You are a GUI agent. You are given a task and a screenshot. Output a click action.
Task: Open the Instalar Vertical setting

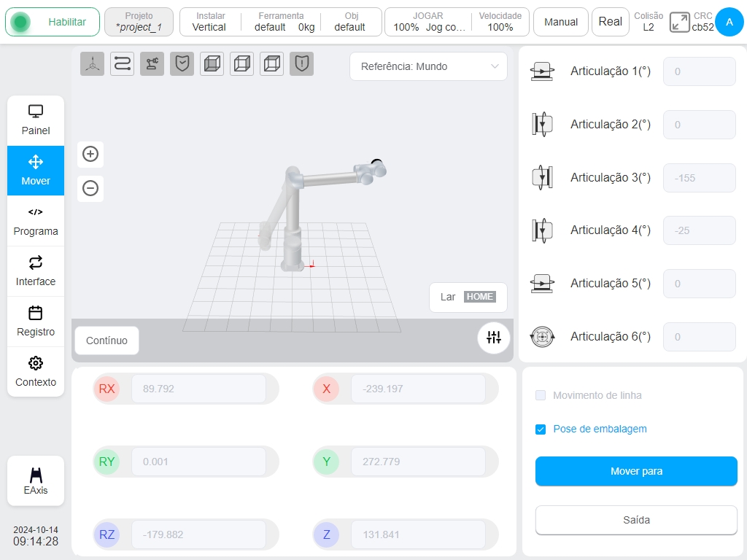(209, 22)
